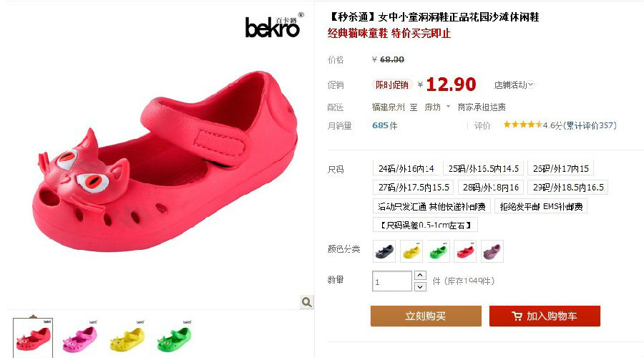The height and width of the screenshot is (358, 644).
Task: Decrease quantity with the down arrow
Action: pos(420,286)
